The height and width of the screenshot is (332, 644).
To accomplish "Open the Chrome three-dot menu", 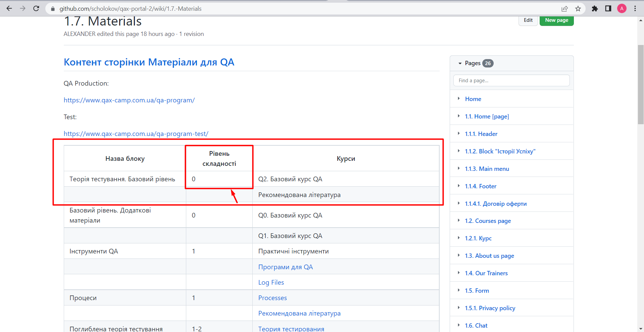I will [x=635, y=9].
